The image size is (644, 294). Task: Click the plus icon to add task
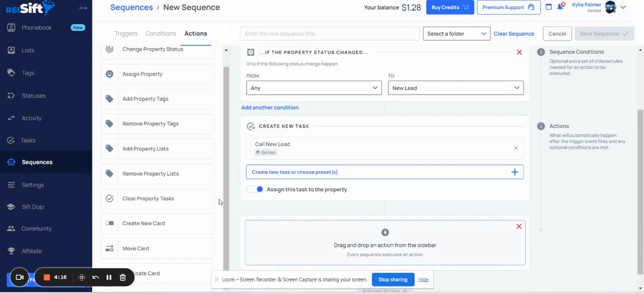point(515,172)
